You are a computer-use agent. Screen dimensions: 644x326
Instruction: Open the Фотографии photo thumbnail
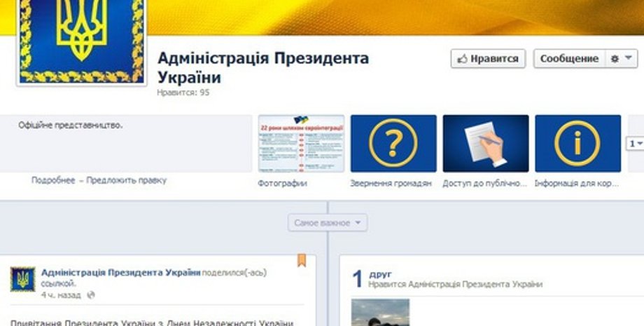tap(301, 144)
